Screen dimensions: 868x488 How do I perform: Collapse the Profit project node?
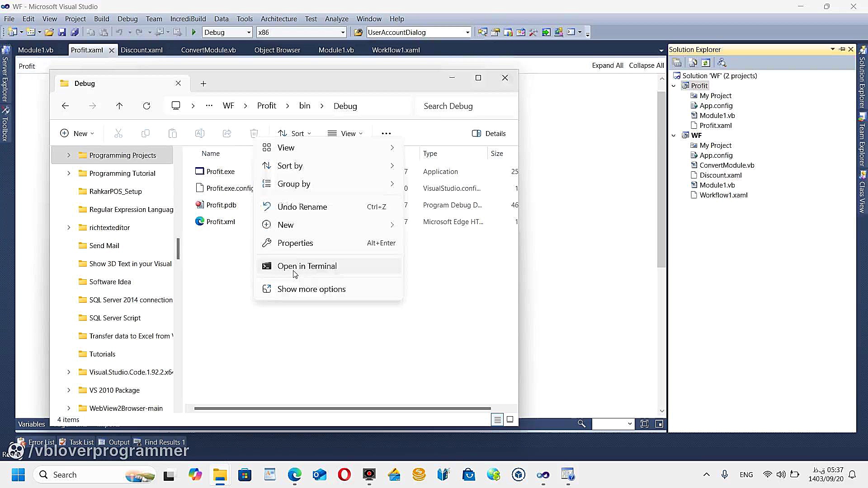pos(674,86)
